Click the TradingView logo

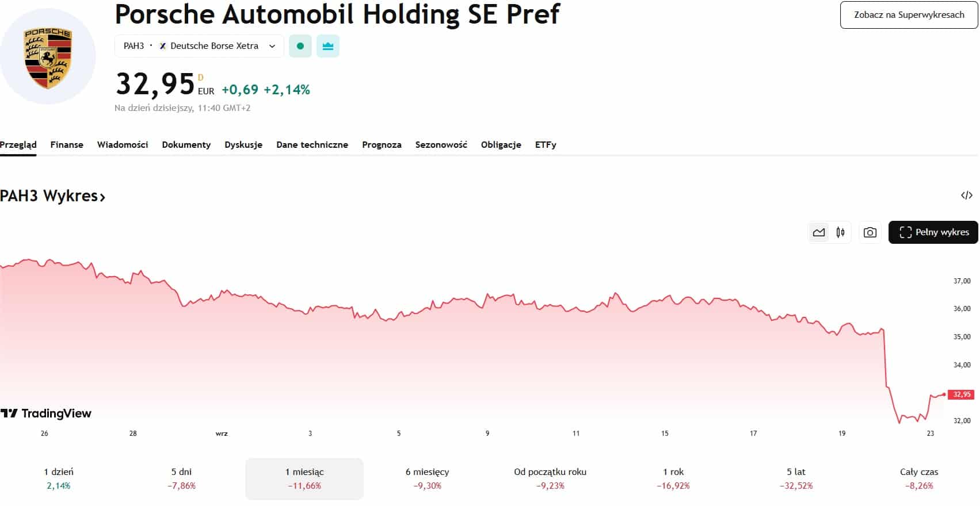point(46,413)
